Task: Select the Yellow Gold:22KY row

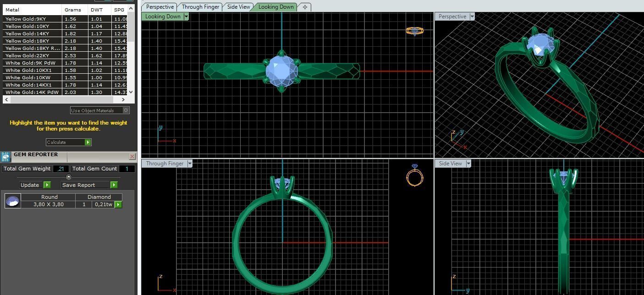Action: [x=65, y=55]
